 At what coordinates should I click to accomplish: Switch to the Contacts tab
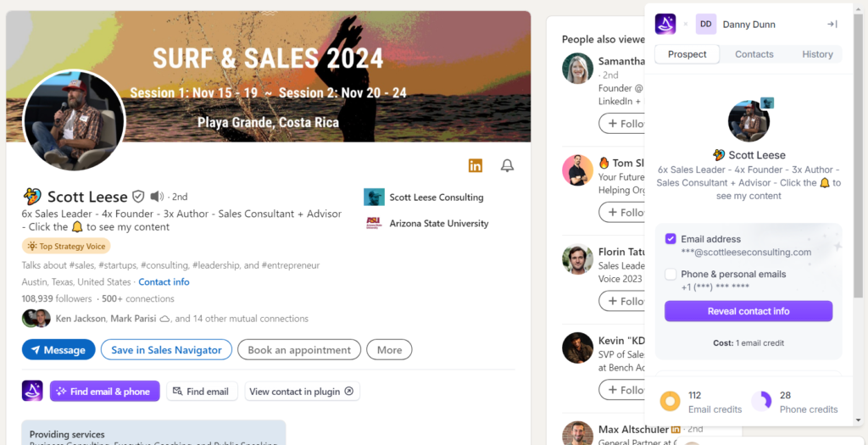point(754,54)
